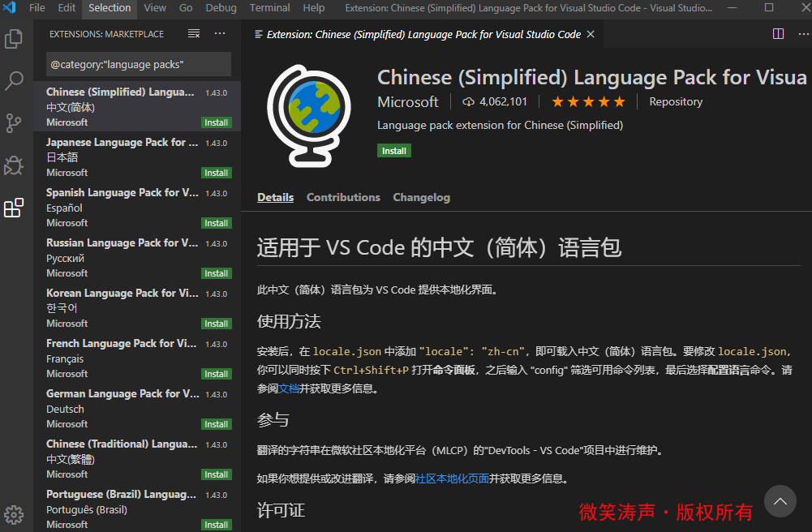Click the extension title heading
The height and width of the screenshot is (532, 812).
pyautogui.click(x=592, y=77)
